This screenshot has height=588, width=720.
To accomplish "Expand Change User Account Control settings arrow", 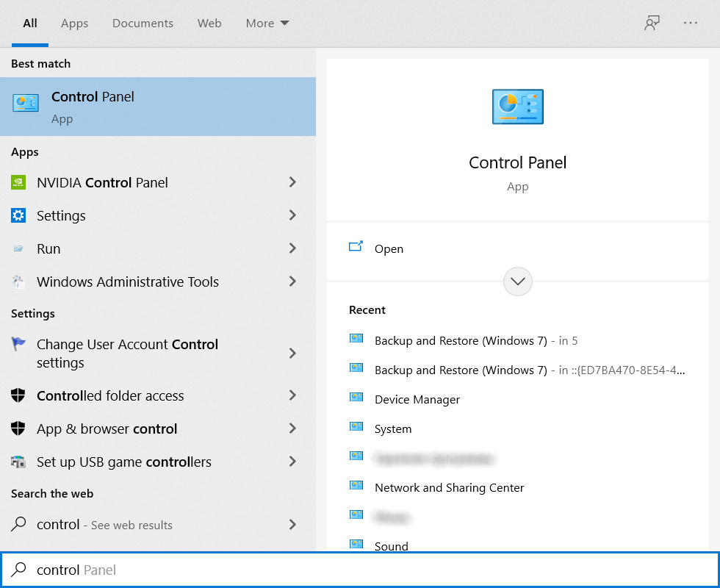I will pyautogui.click(x=292, y=354).
